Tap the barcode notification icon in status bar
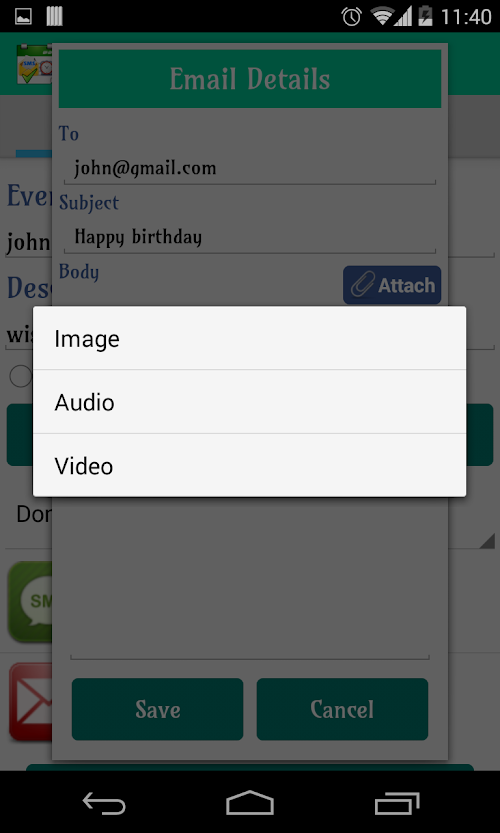 click(54, 16)
